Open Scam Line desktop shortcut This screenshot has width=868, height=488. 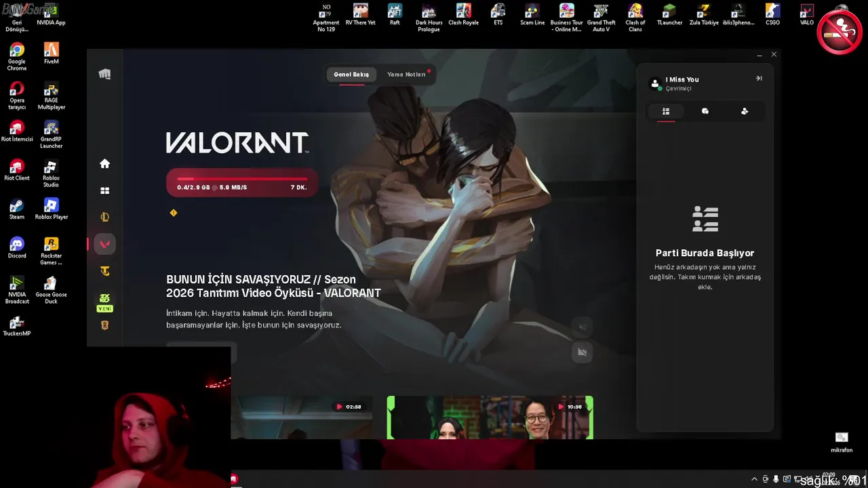point(532,15)
